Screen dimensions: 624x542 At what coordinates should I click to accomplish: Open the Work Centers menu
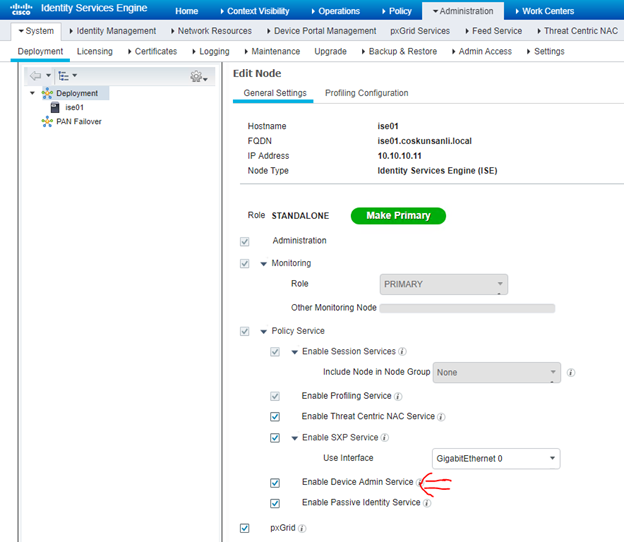545,11
